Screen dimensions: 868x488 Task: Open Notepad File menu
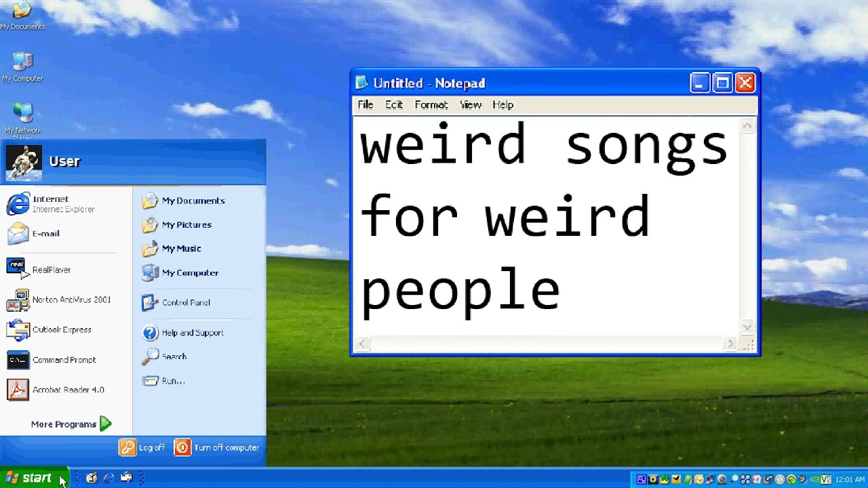tap(366, 104)
